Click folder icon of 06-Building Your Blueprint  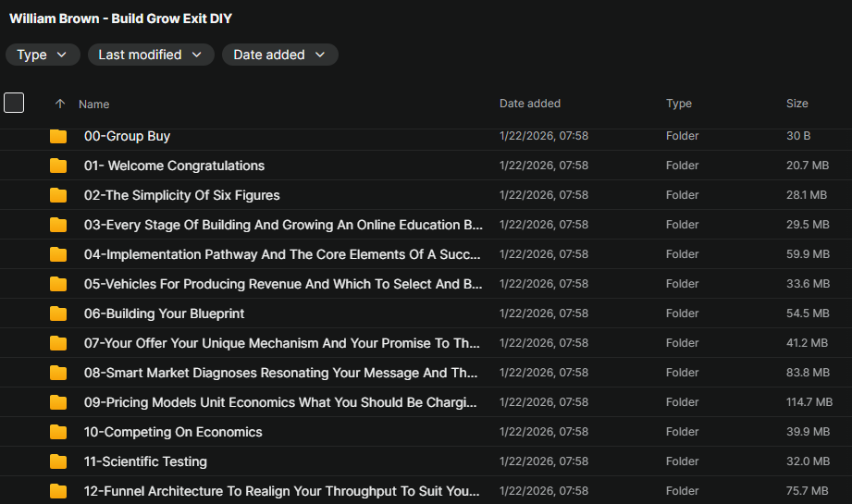click(58, 314)
